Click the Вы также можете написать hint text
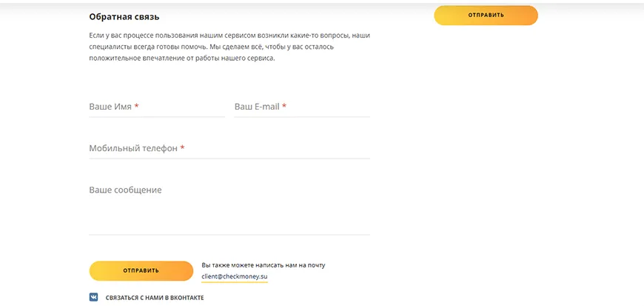The width and height of the screenshot is (644, 306). click(x=263, y=265)
